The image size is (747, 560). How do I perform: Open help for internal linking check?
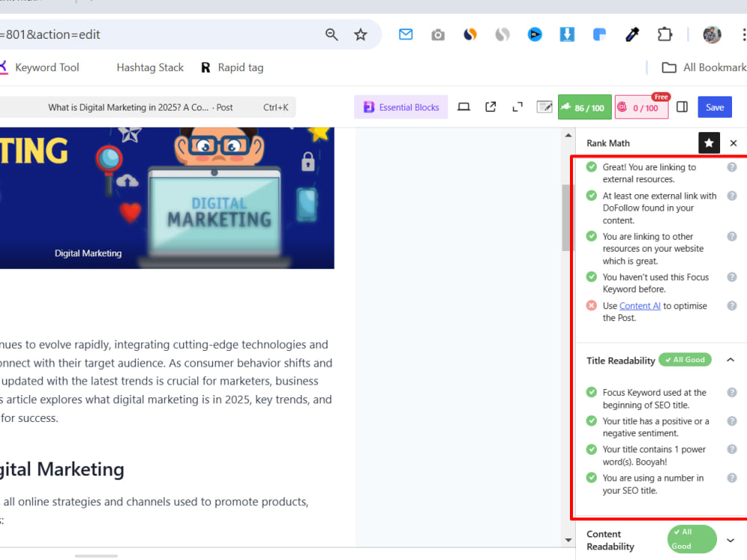click(x=732, y=237)
